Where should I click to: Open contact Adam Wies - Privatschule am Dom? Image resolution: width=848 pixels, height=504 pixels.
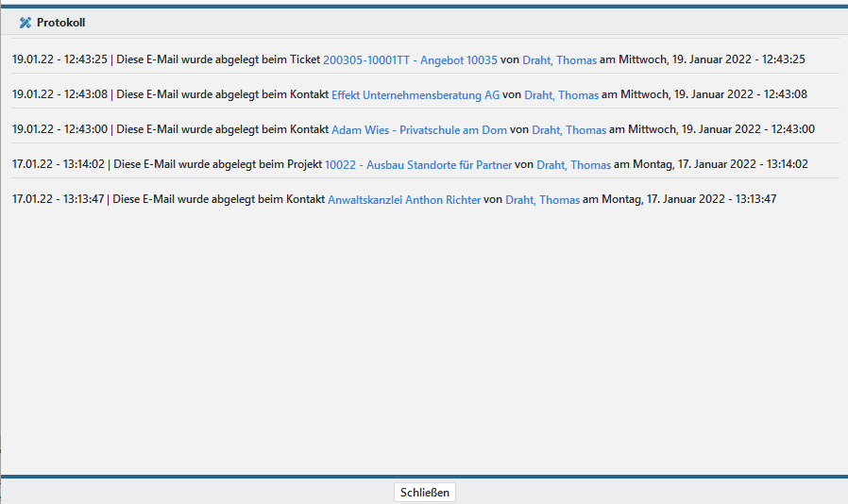[419, 129]
